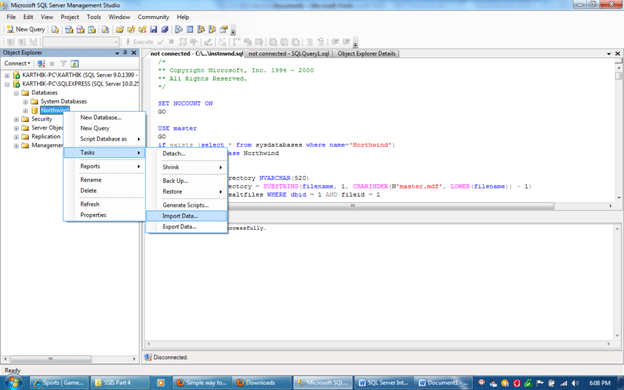624x390 pixels.
Task: Choose Rename in context menu
Action: coord(104,180)
